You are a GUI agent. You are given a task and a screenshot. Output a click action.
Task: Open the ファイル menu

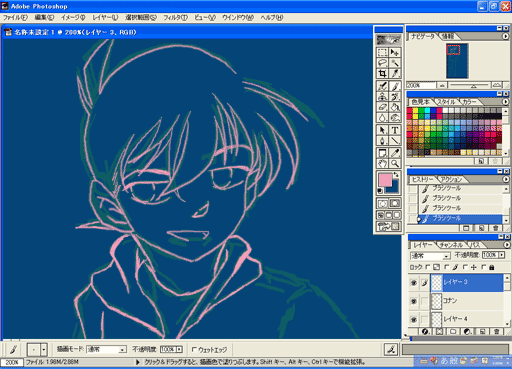[x=15, y=18]
